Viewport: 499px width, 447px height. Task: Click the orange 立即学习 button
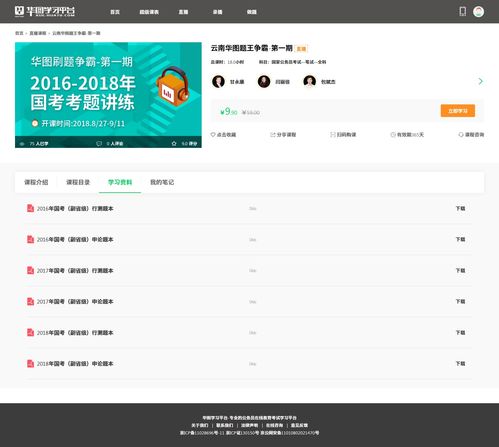click(458, 111)
